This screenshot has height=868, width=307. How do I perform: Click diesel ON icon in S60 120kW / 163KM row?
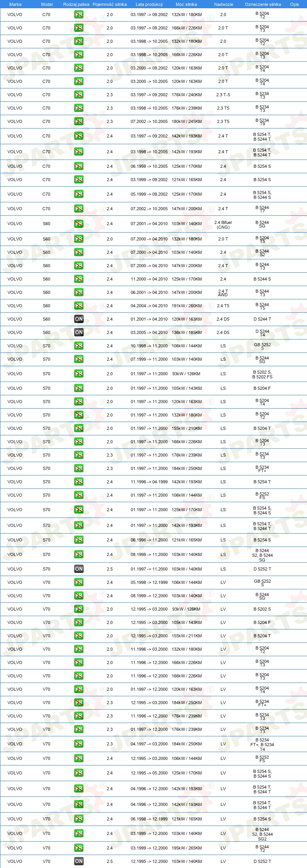click(x=79, y=319)
